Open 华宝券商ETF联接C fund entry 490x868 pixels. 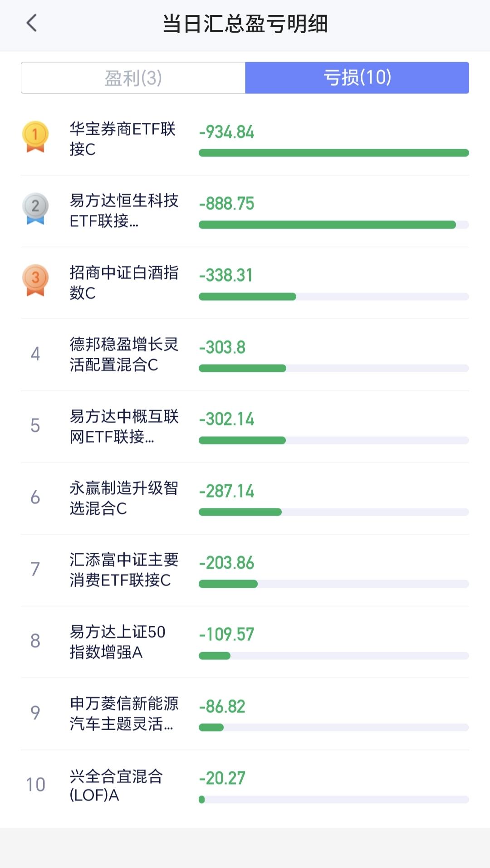pyautogui.click(x=245, y=139)
